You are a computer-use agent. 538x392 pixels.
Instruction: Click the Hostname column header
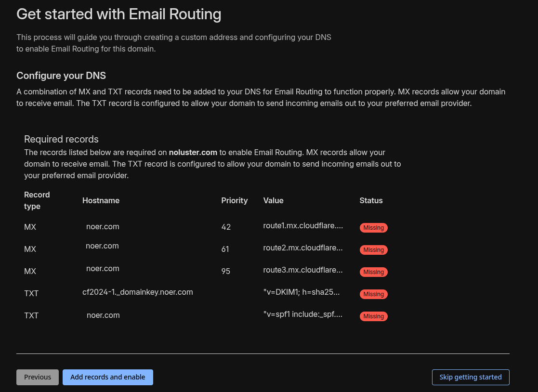[101, 200]
